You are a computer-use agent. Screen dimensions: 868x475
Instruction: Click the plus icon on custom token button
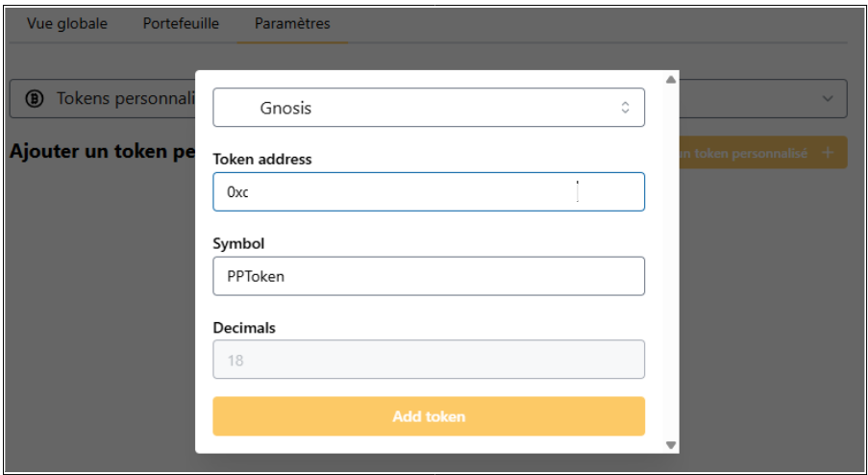point(828,153)
